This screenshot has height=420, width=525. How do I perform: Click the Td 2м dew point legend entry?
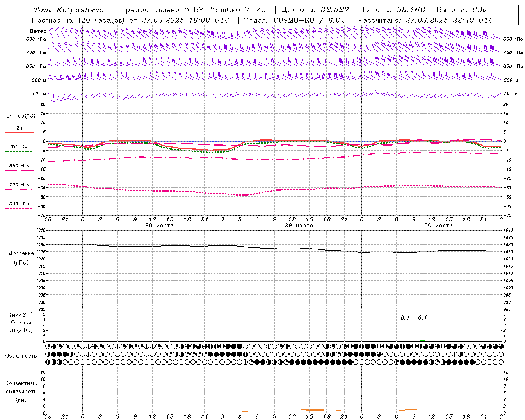(x=19, y=147)
